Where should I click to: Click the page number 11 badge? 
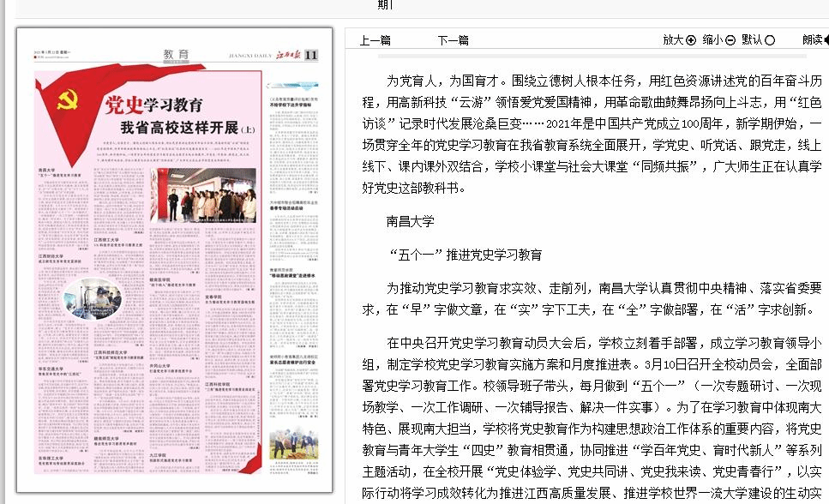click(310, 55)
